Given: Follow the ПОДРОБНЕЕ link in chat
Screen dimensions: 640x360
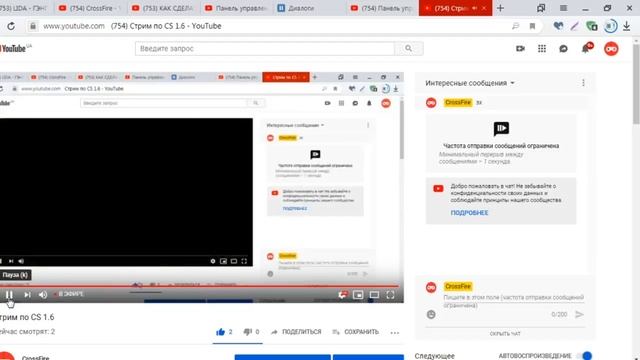Looking at the screenshot, I should pos(469,213).
